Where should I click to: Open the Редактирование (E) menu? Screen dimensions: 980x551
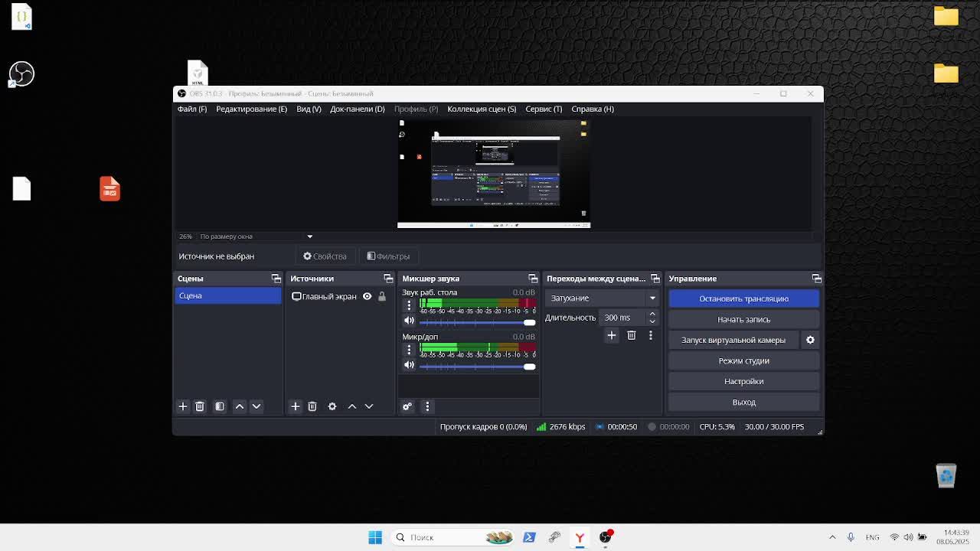[x=251, y=109]
